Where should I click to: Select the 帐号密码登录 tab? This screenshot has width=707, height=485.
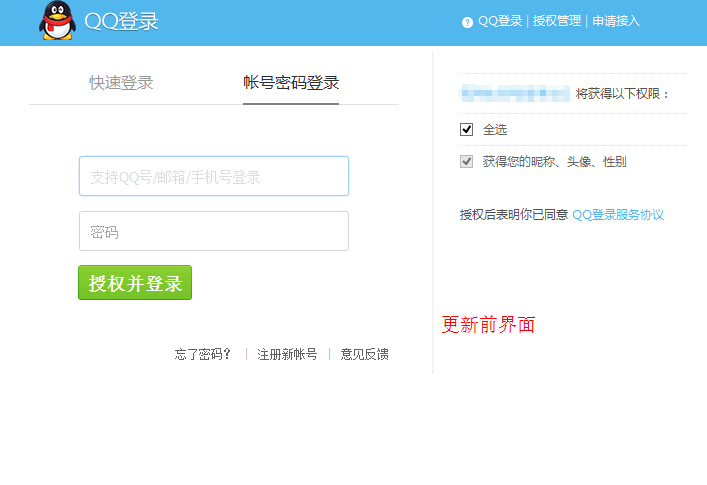(291, 83)
